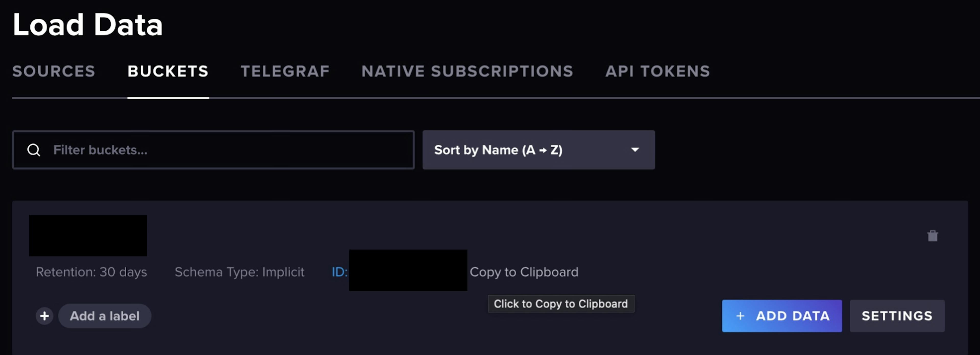Switch to the Sources tab
The height and width of the screenshot is (355, 980).
click(x=54, y=71)
